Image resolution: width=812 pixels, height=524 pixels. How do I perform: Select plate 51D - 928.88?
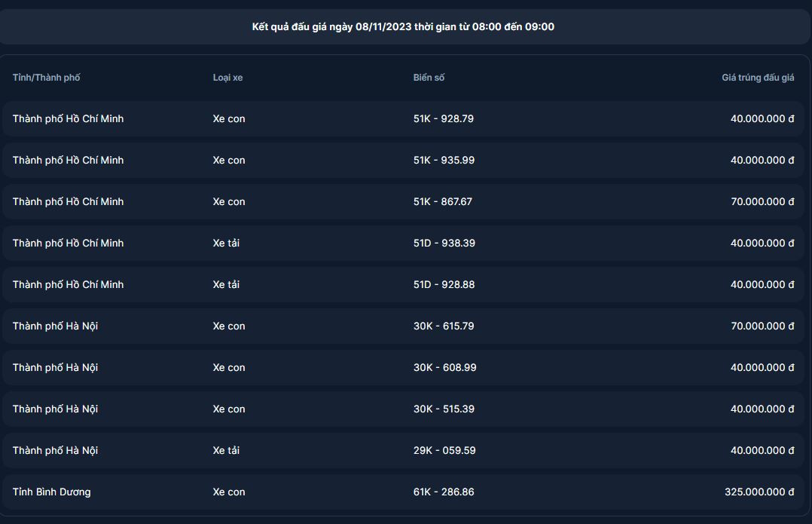[444, 285]
